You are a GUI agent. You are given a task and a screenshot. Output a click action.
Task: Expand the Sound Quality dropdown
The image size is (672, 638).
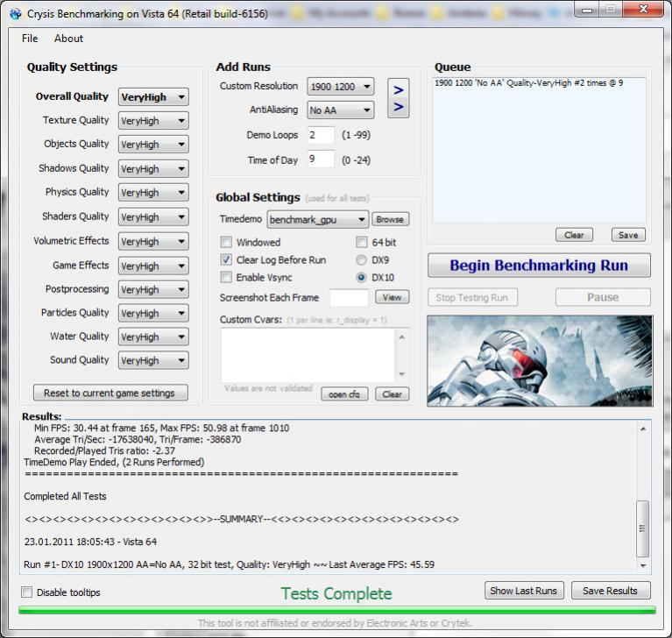pos(153,360)
